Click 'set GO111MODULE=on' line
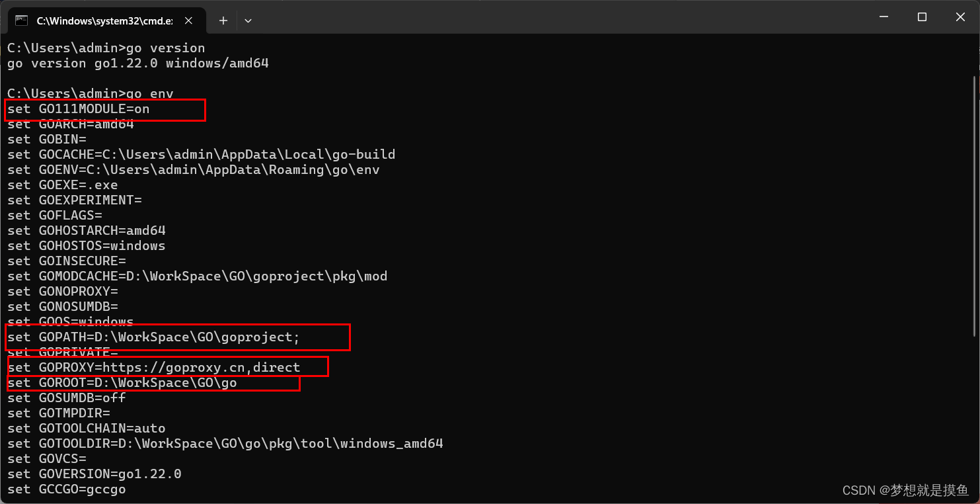The width and height of the screenshot is (980, 504). coord(79,108)
